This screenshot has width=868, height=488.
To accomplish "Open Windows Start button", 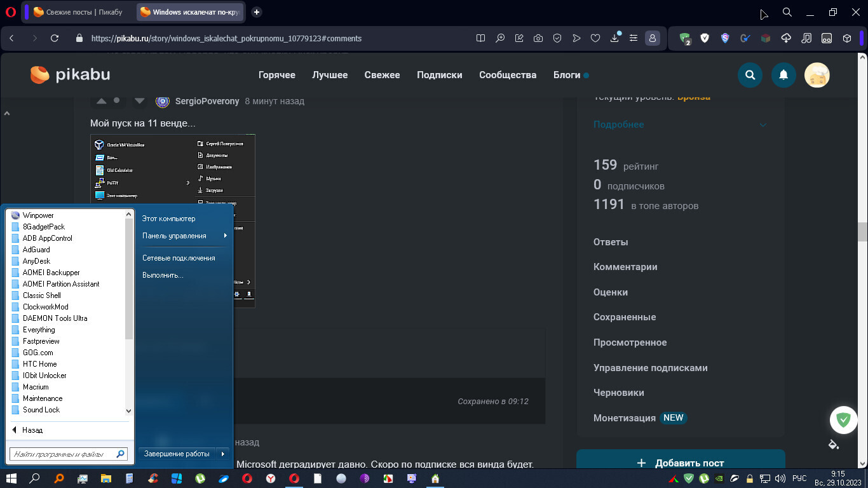I will pos(11,478).
